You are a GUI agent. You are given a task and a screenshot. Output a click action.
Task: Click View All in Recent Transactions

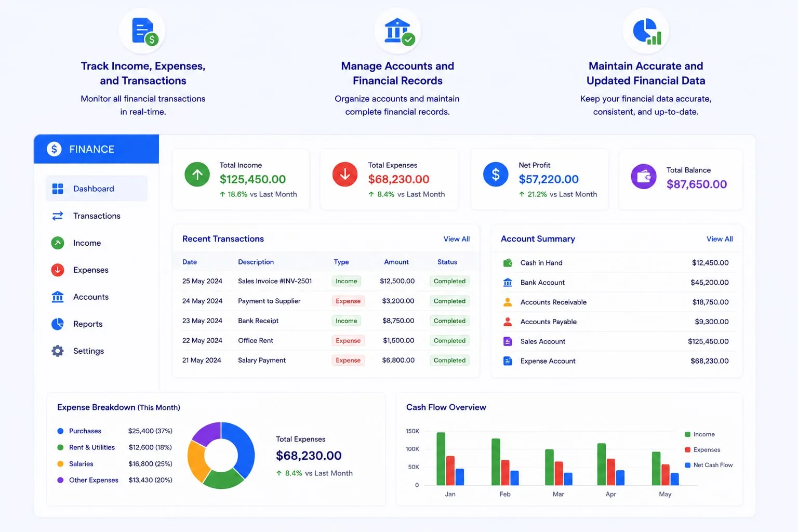457,239
